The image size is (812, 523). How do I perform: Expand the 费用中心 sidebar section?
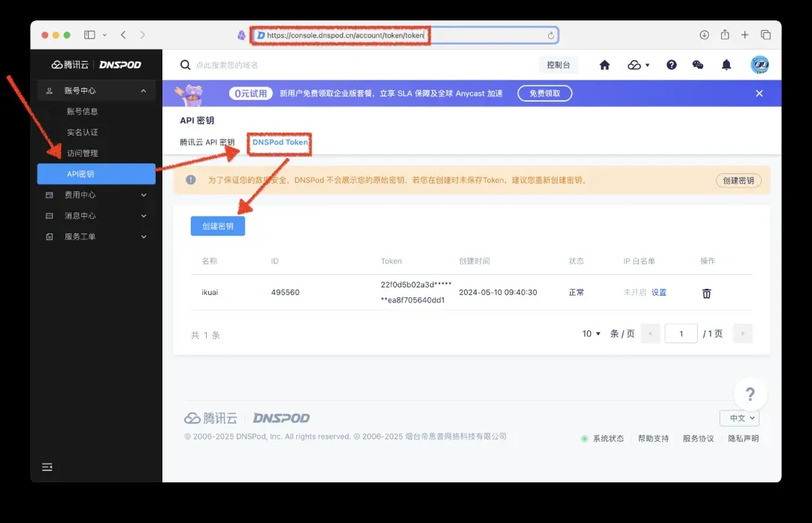tap(96, 195)
